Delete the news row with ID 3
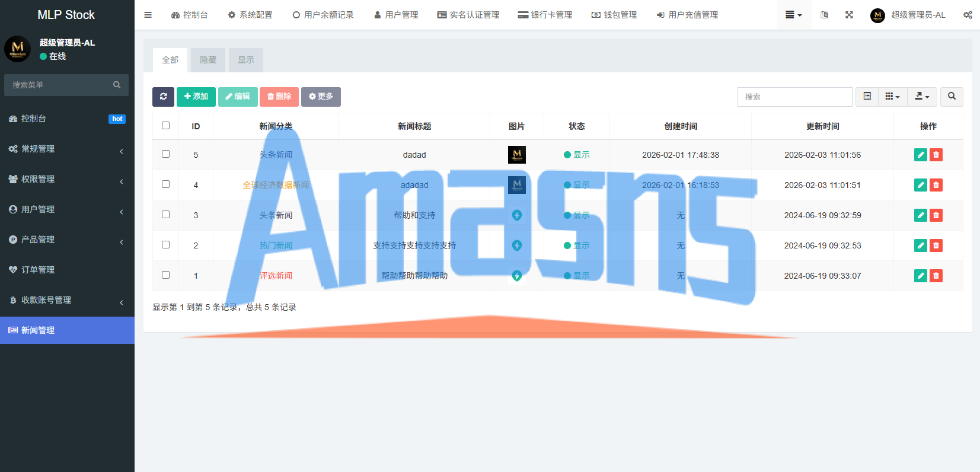 pyautogui.click(x=936, y=215)
